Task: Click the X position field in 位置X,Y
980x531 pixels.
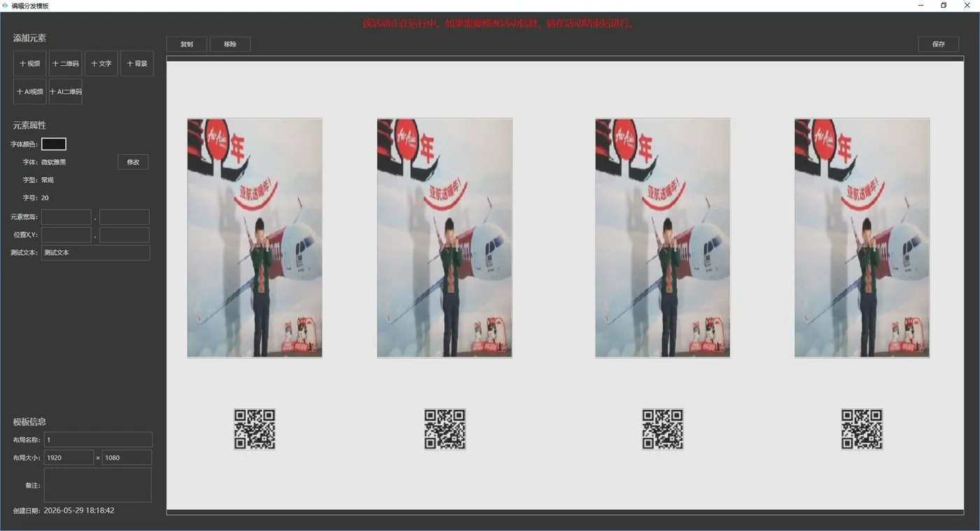Action: 66,235
